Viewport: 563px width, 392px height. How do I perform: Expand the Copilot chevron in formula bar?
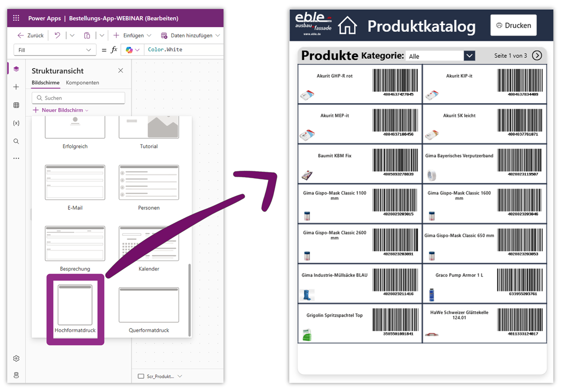pyautogui.click(x=137, y=50)
